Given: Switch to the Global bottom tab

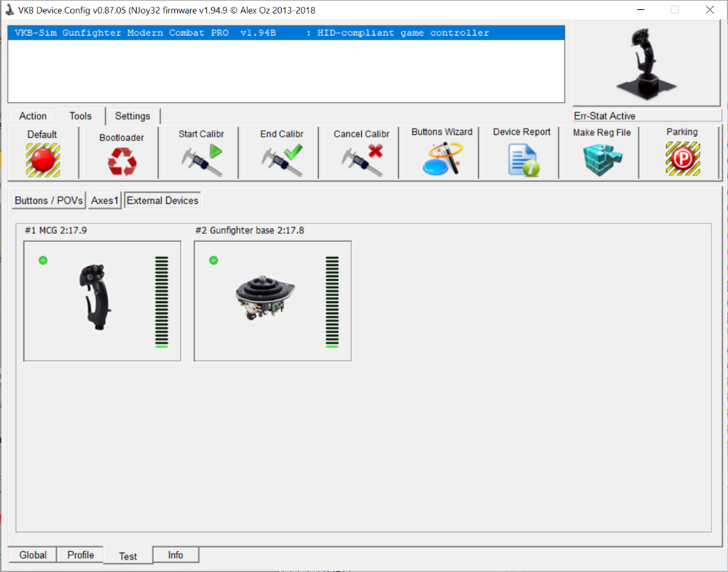Looking at the screenshot, I should coord(32,555).
